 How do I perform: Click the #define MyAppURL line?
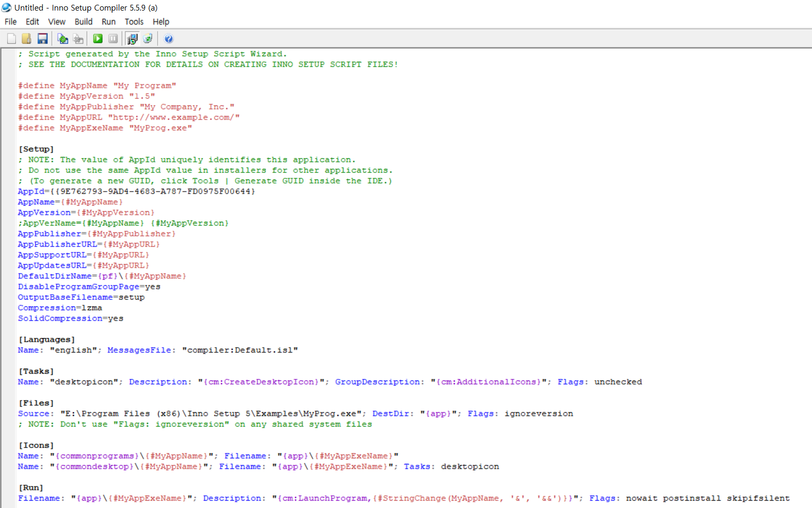point(129,117)
